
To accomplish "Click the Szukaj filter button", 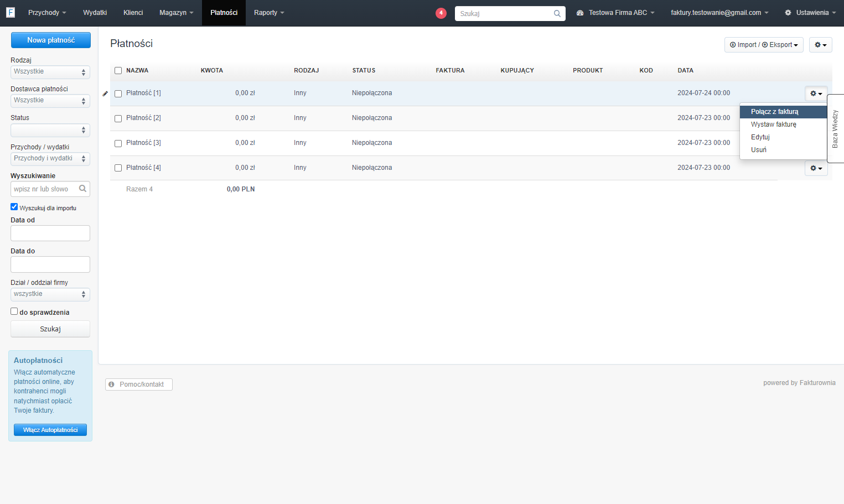I will 50,329.
